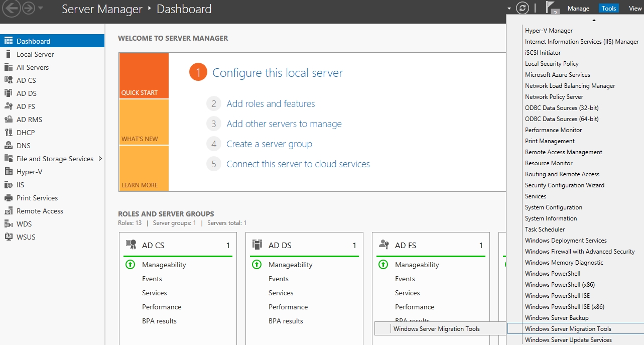The width and height of the screenshot is (644, 345).
Task: Click the AD DS tile header icon
Action: (x=257, y=245)
